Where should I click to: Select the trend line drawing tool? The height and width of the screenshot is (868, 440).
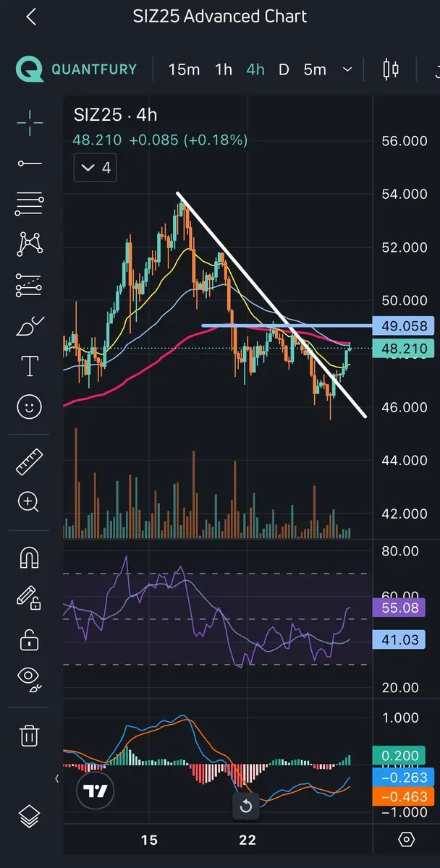(30, 163)
